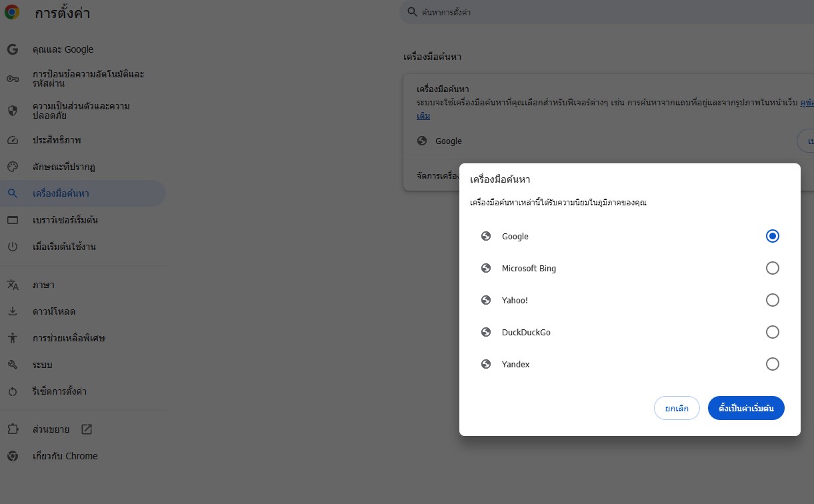Click the การตั้งค่า page title

(x=63, y=13)
